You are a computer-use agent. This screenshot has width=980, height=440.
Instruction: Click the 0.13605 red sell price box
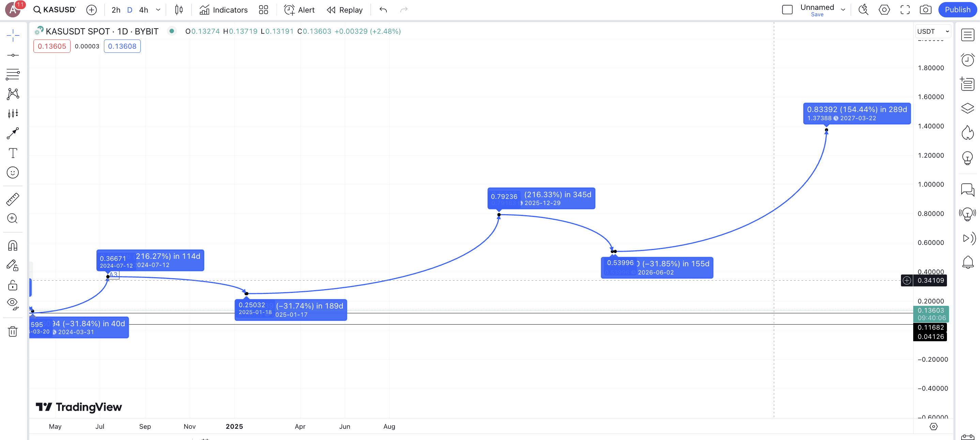pyautogui.click(x=52, y=46)
